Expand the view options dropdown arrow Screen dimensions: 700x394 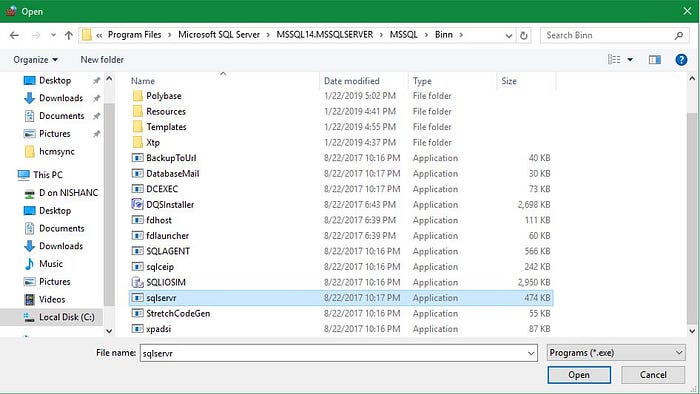[630, 60]
